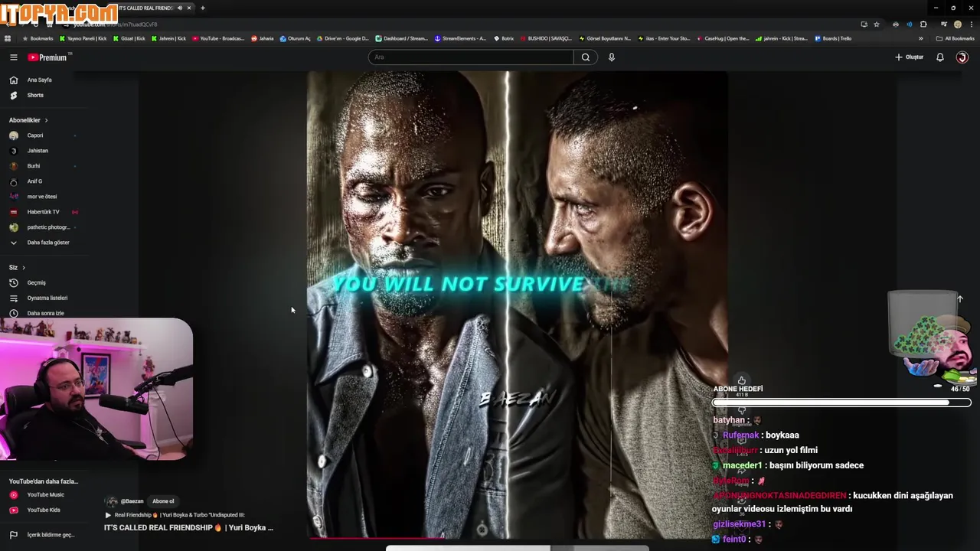This screenshot has height=551, width=980.
Task: Open the Oluştur create menu
Action: 910,57
